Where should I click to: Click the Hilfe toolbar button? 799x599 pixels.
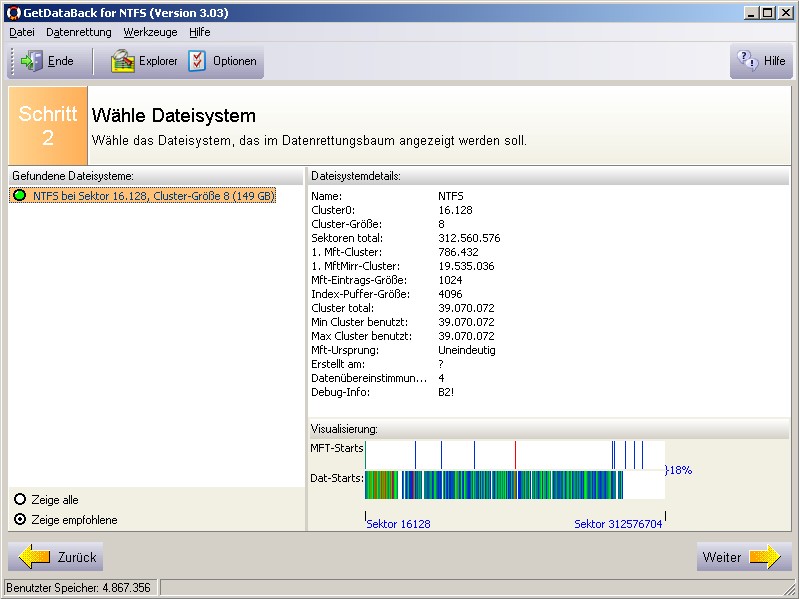(x=761, y=61)
